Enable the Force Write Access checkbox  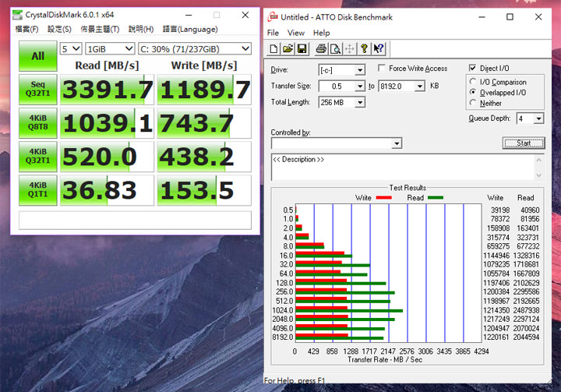pyautogui.click(x=381, y=69)
